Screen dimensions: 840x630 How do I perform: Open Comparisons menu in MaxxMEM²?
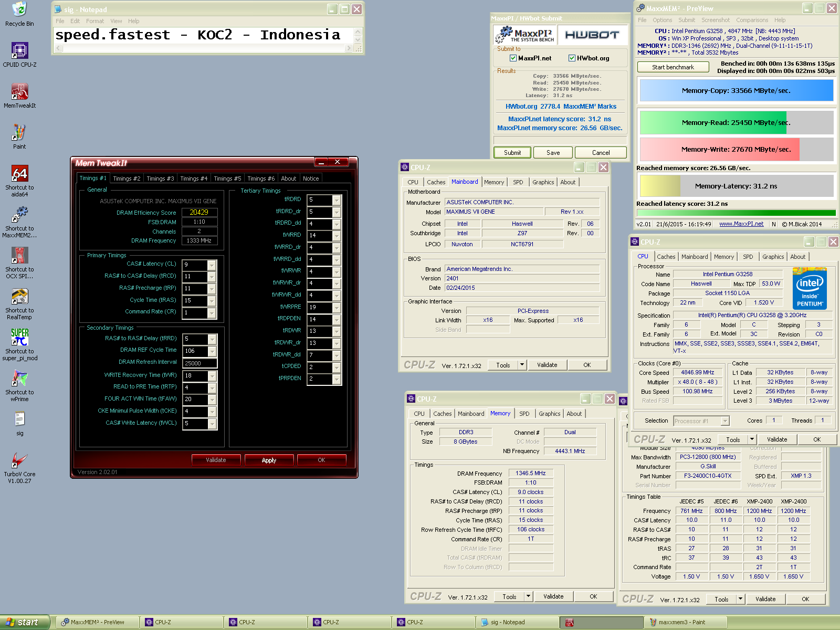[752, 20]
